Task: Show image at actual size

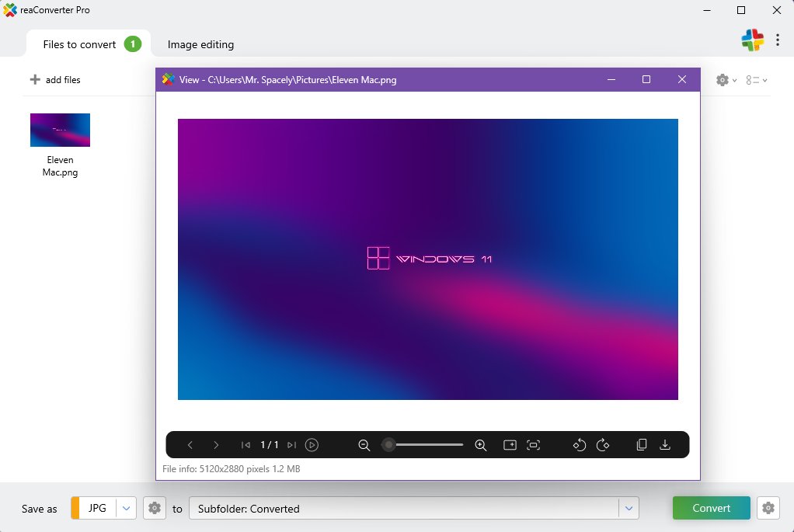Action: click(x=510, y=445)
